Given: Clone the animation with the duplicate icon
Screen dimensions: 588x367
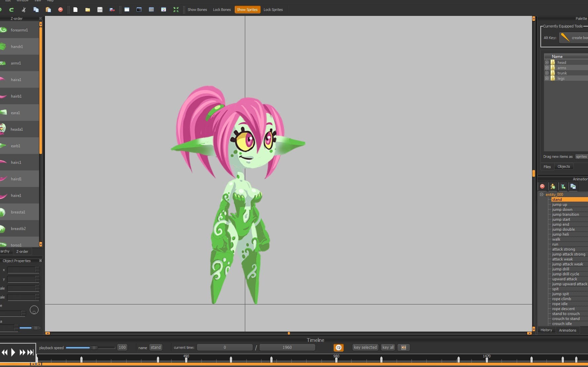Looking at the screenshot, I should click(x=573, y=186).
